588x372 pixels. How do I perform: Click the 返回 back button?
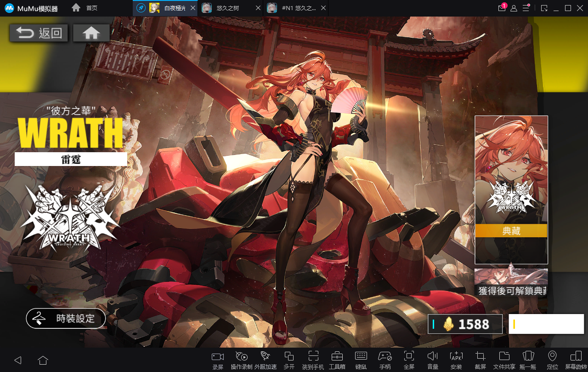tap(39, 33)
